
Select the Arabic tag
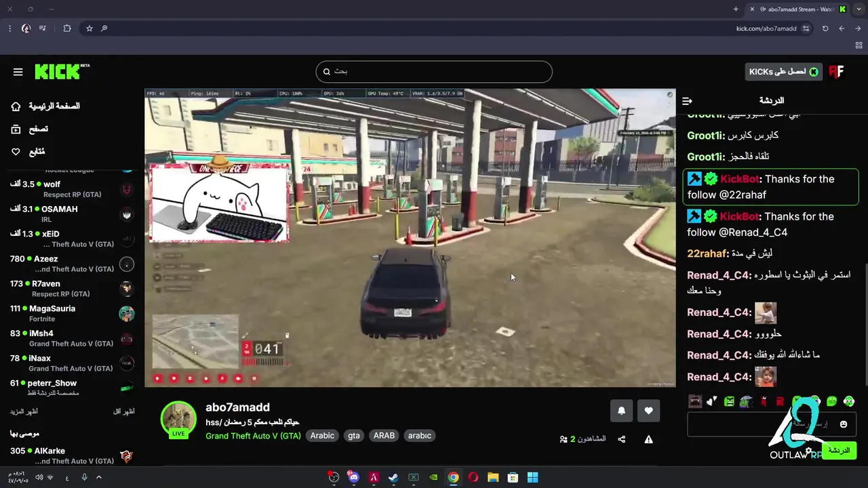[x=322, y=436]
